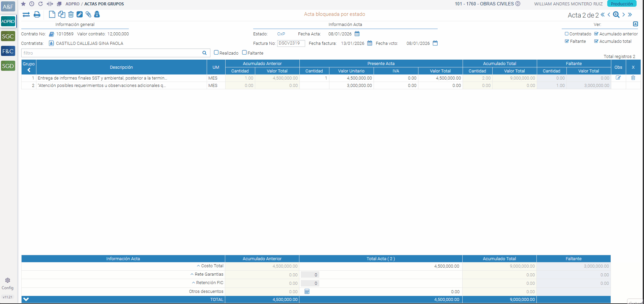This screenshot has width=644, height=304.
Task: Mark page as favorite with star icon
Action: [23, 4]
